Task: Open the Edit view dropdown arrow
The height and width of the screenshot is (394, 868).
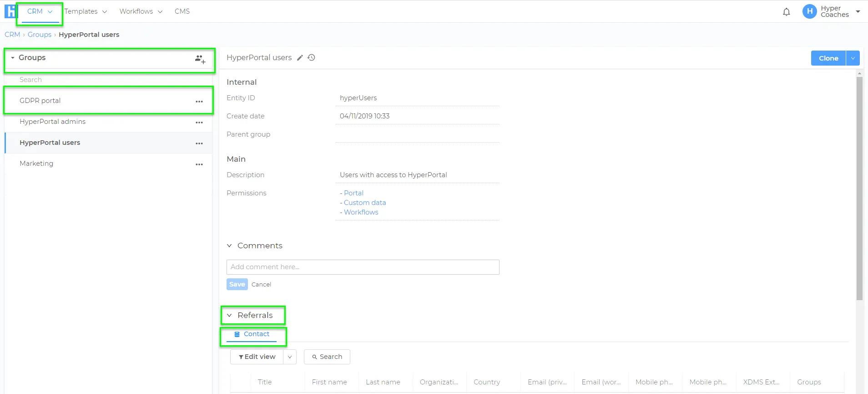Action: [290, 357]
